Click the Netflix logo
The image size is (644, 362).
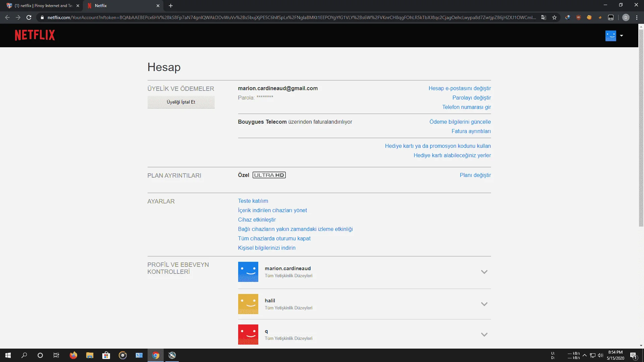35,35
